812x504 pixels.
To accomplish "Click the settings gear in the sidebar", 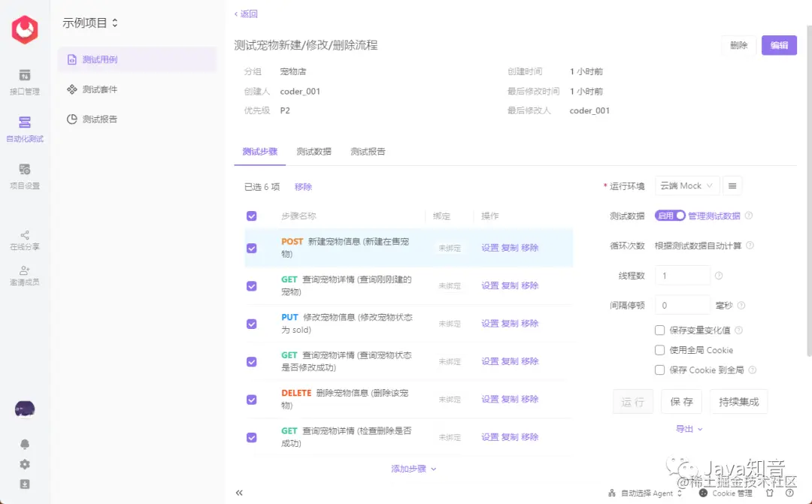I will [25, 464].
